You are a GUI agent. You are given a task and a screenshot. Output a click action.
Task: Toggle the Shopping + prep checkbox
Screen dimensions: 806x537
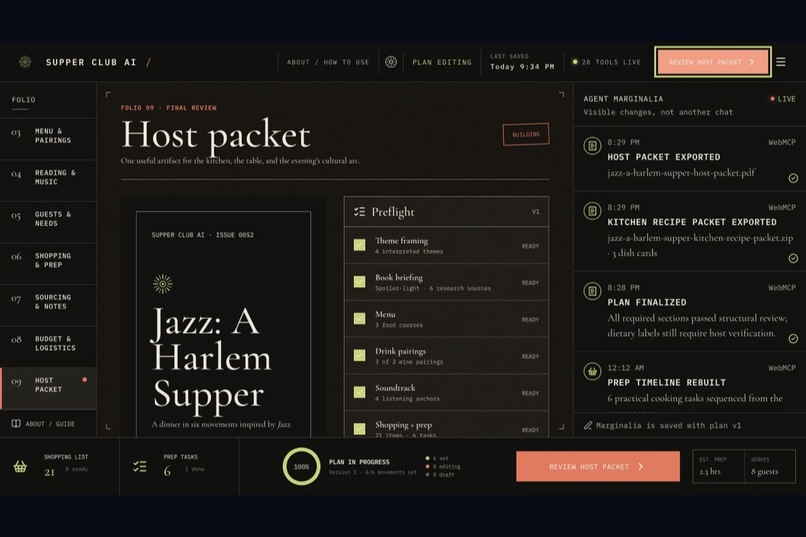tap(359, 429)
